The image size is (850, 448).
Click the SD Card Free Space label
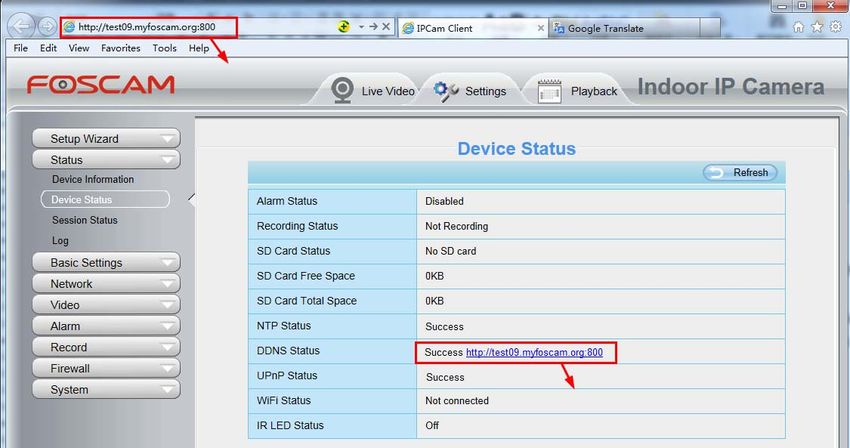pyautogui.click(x=306, y=276)
